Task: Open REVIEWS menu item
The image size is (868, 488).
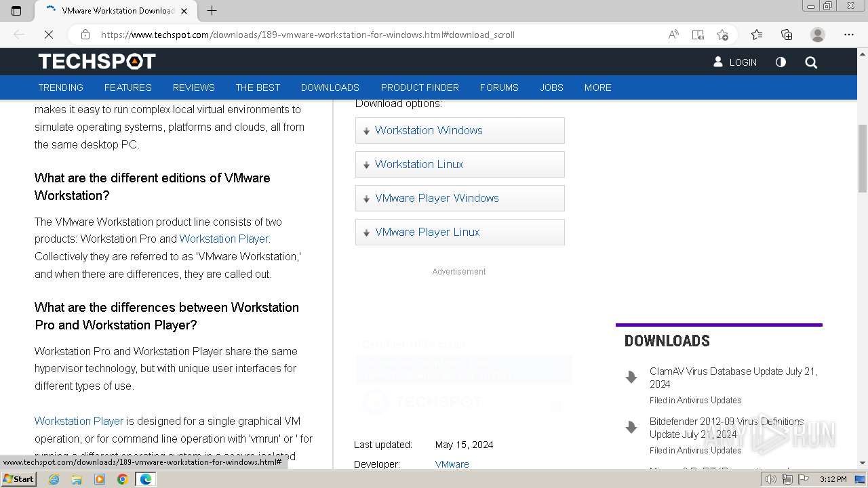Action: pos(194,87)
